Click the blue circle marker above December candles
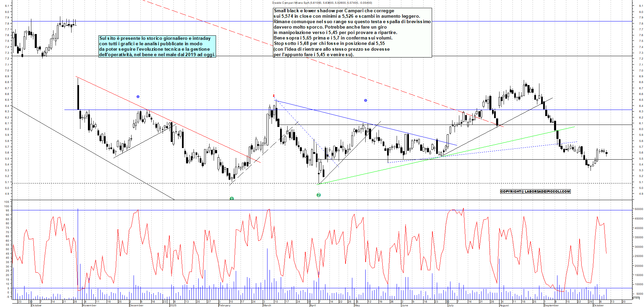 (x=138, y=97)
